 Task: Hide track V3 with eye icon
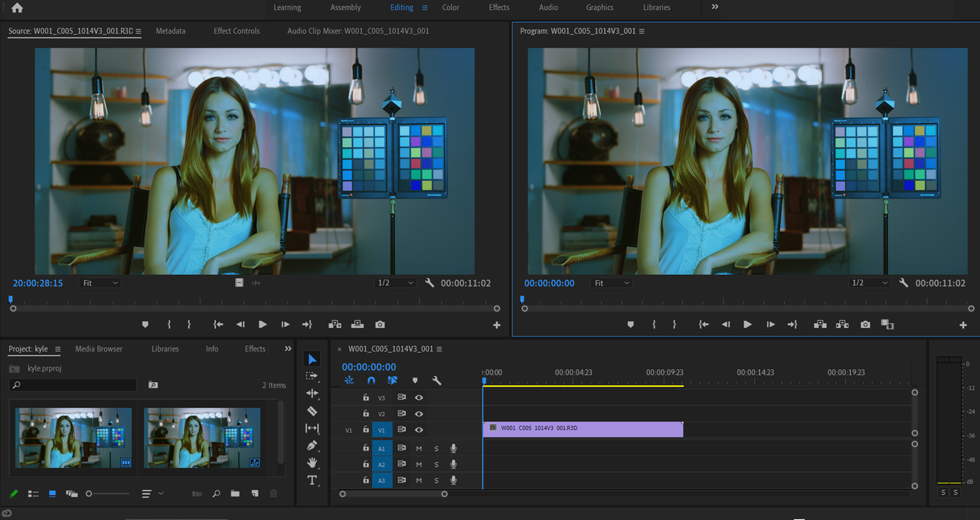click(x=419, y=397)
